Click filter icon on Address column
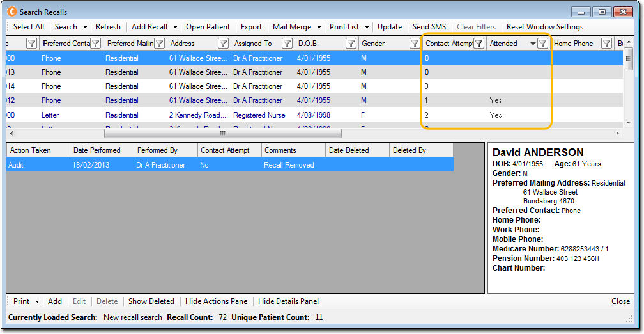Viewport: 644px width, 334px height. click(x=223, y=44)
